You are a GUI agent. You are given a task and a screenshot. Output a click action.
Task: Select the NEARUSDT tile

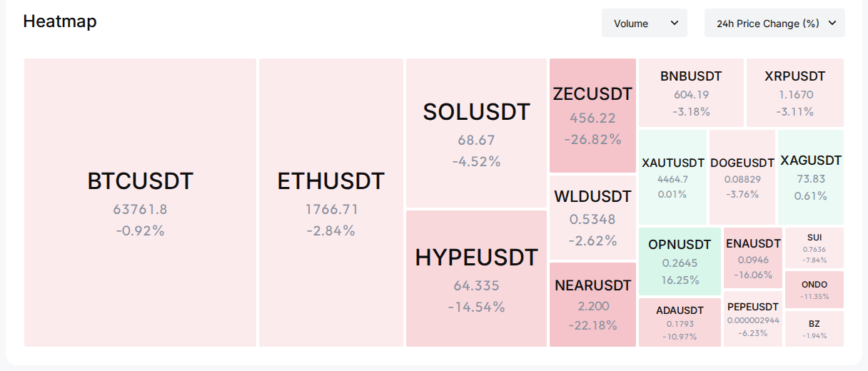(x=592, y=305)
